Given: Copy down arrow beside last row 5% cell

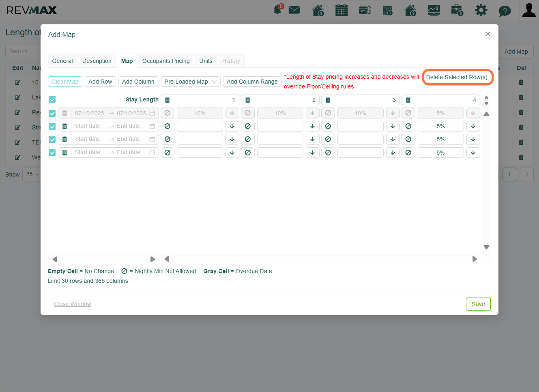Looking at the screenshot, I should 473,153.
